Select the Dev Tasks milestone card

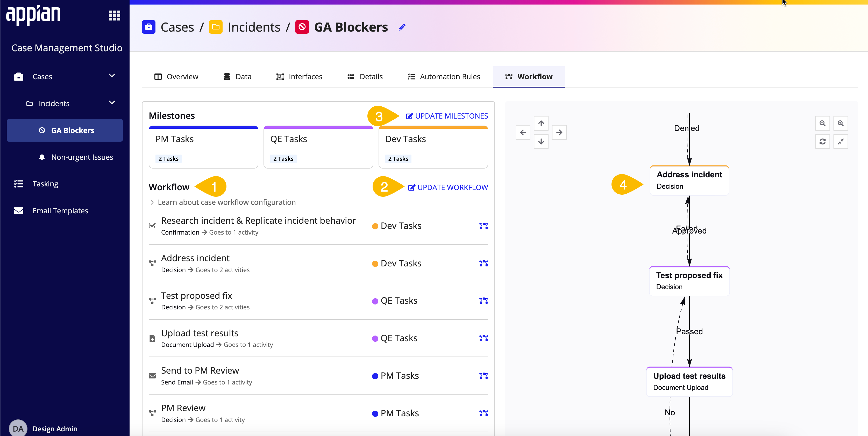433,147
